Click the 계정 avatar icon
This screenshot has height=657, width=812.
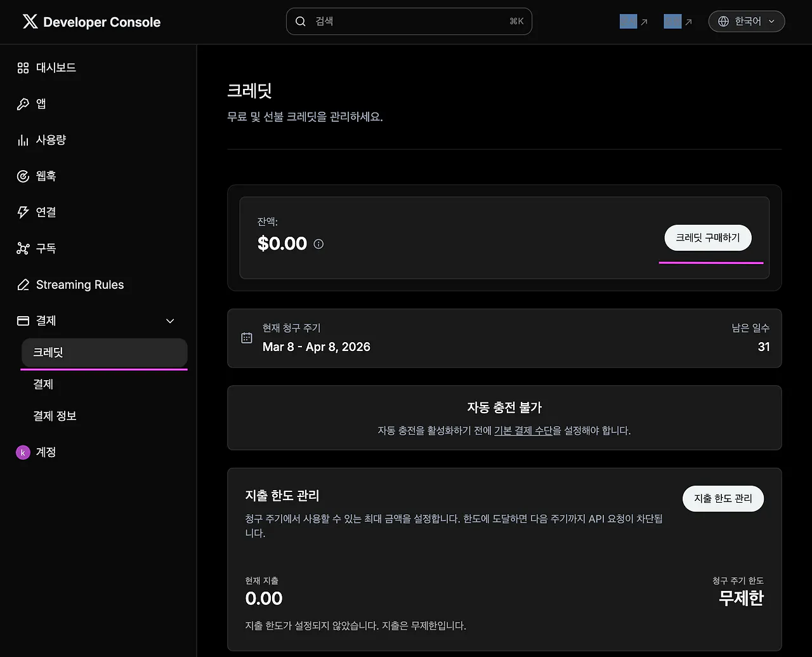pyautogui.click(x=23, y=452)
